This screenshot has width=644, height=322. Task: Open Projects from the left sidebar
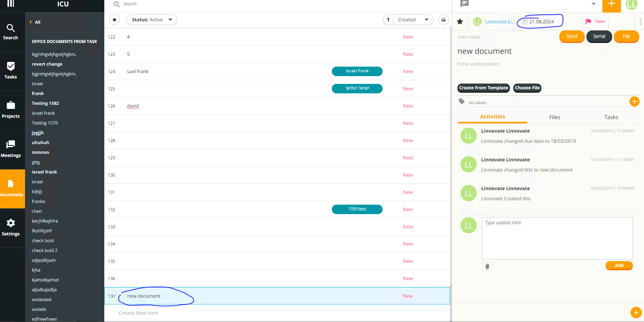point(10,110)
